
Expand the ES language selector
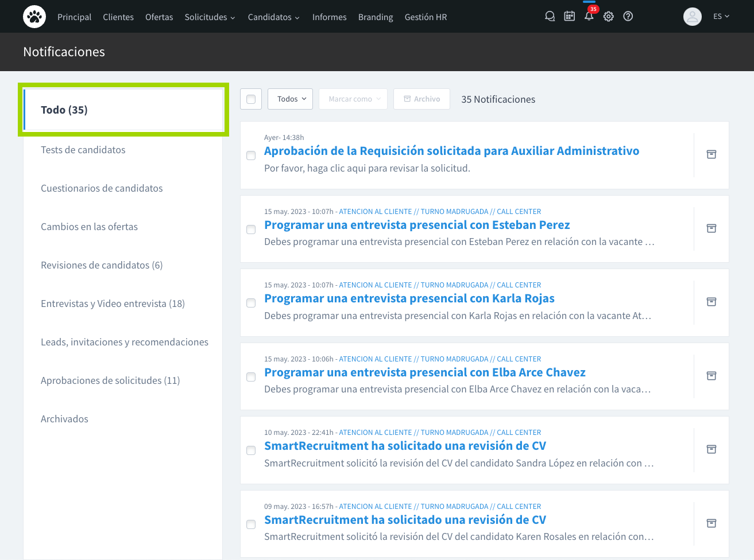tap(721, 17)
